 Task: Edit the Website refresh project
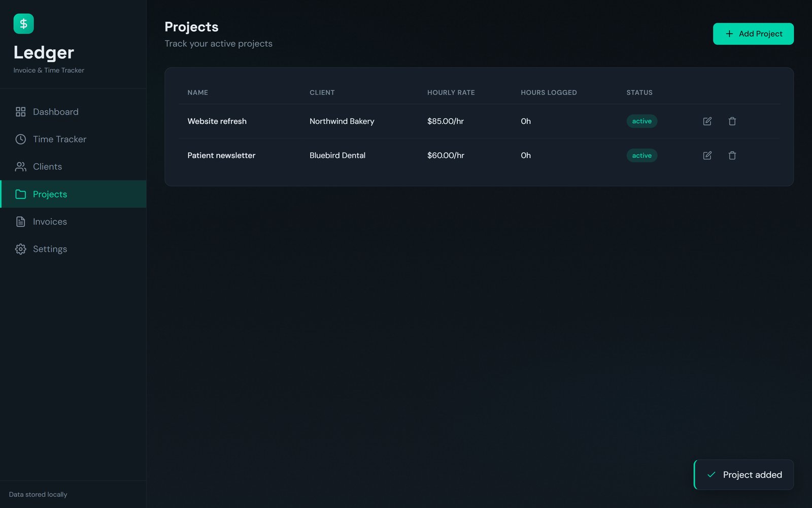[x=707, y=121]
